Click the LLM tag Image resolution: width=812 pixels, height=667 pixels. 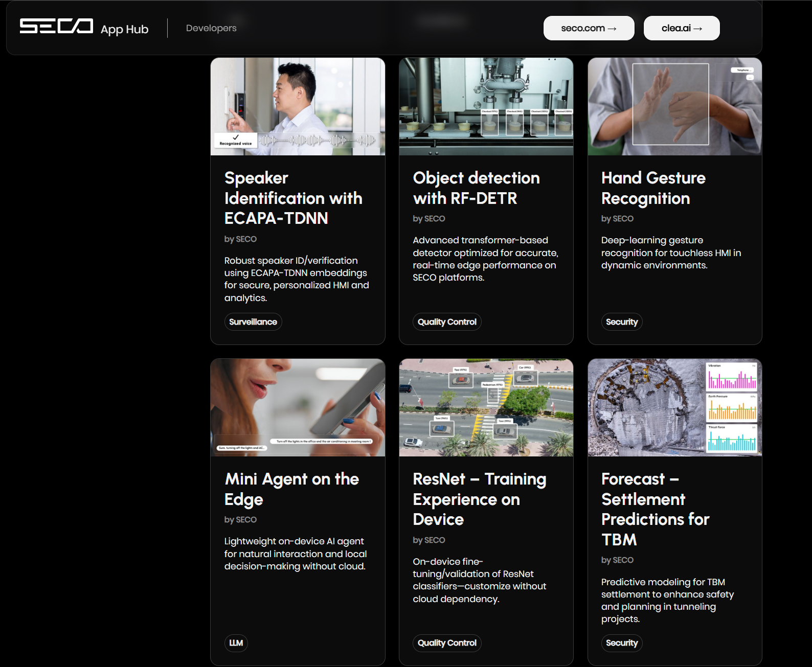[236, 643]
